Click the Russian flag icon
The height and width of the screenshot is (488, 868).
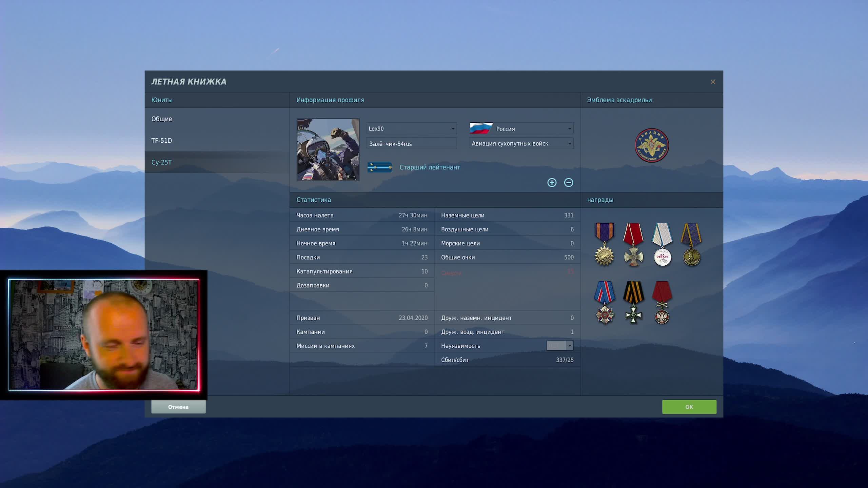click(x=481, y=128)
